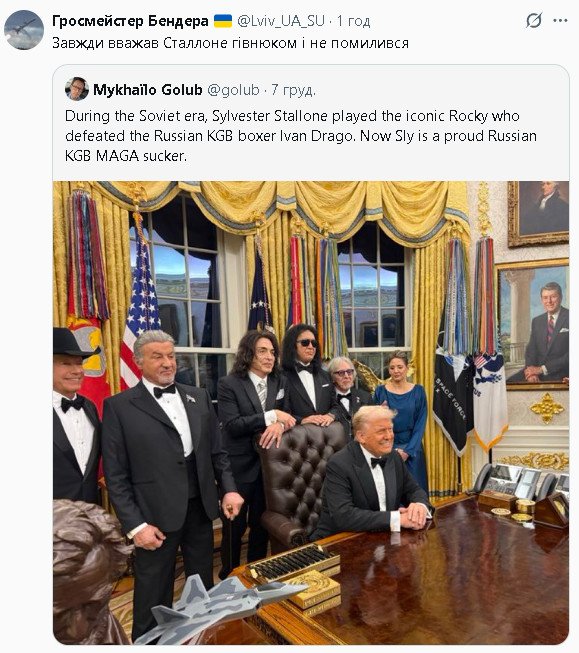Click the display name Гросмейстер Бендера
Screen dimensions: 579x653
click(130, 21)
